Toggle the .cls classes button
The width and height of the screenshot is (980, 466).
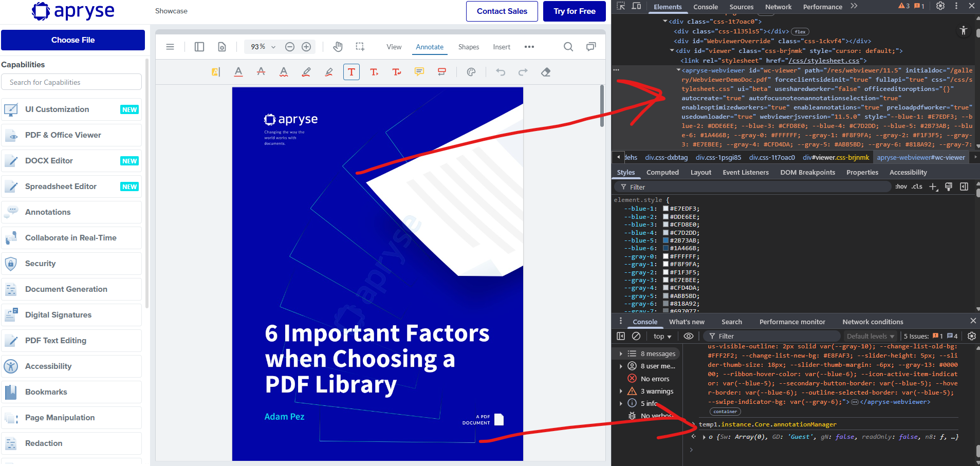917,187
